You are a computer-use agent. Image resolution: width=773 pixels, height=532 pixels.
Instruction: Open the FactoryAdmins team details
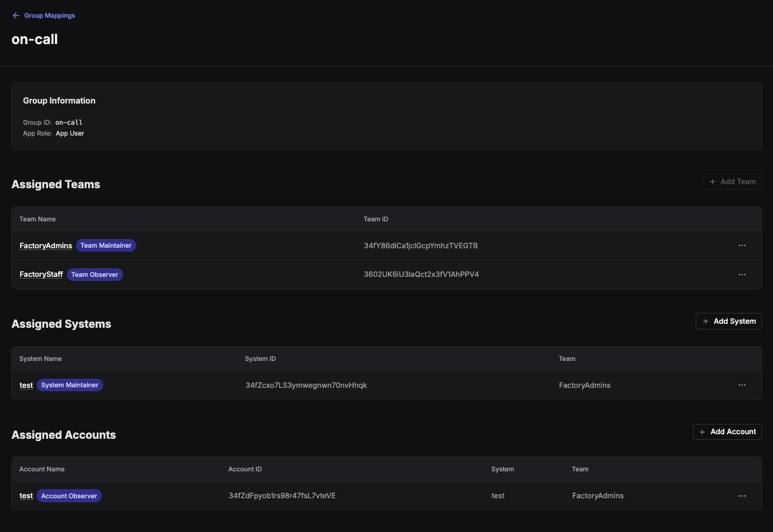point(45,245)
